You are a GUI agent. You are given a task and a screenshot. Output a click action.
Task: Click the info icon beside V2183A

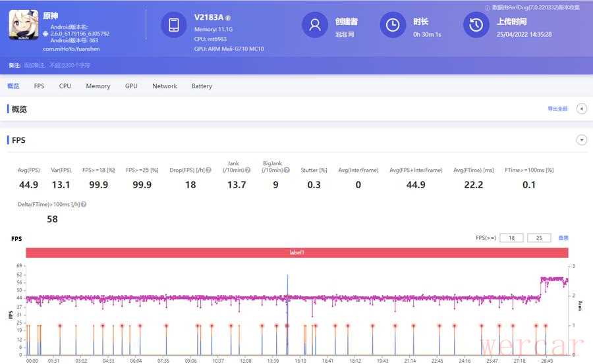pos(228,18)
